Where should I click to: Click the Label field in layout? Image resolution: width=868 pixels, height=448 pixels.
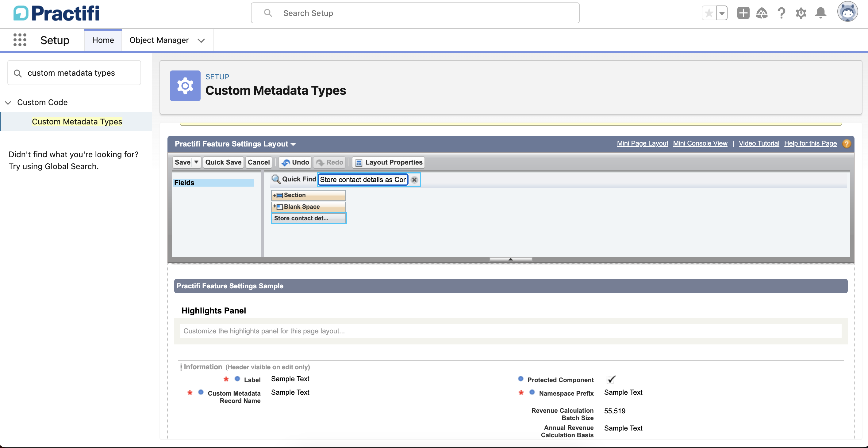click(252, 380)
